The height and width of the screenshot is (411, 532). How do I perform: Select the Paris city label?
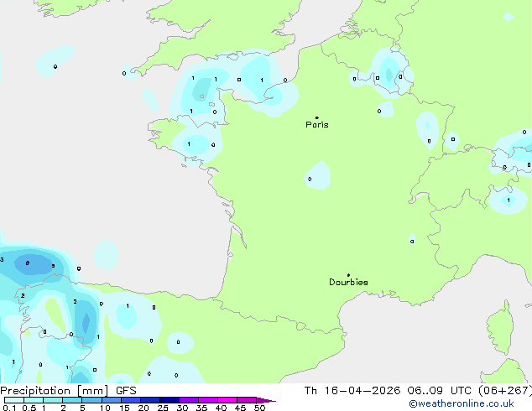[x=317, y=125]
